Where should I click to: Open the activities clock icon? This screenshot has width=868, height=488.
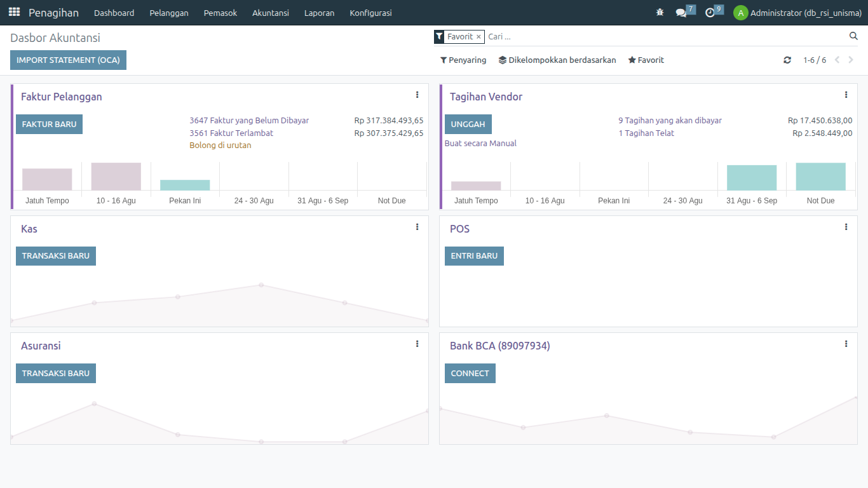pos(710,13)
